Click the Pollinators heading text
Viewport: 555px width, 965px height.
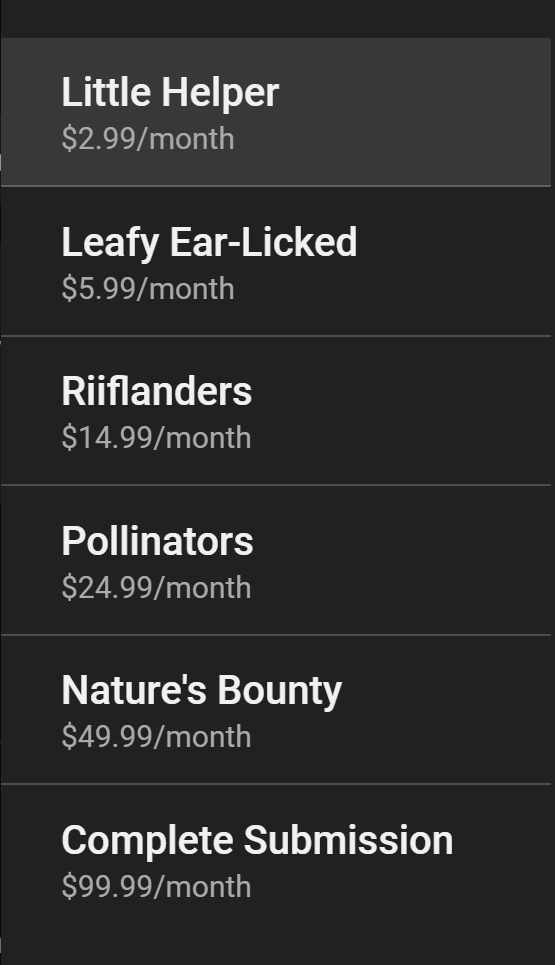(158, 541)
